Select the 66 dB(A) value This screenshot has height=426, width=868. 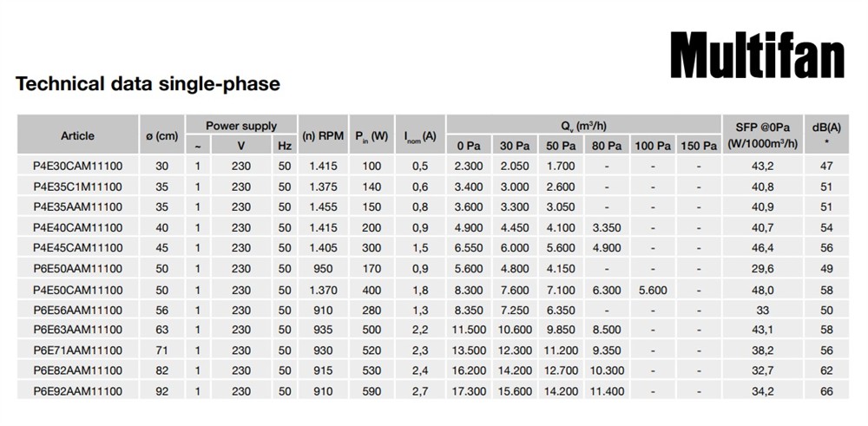coord(826,392)
